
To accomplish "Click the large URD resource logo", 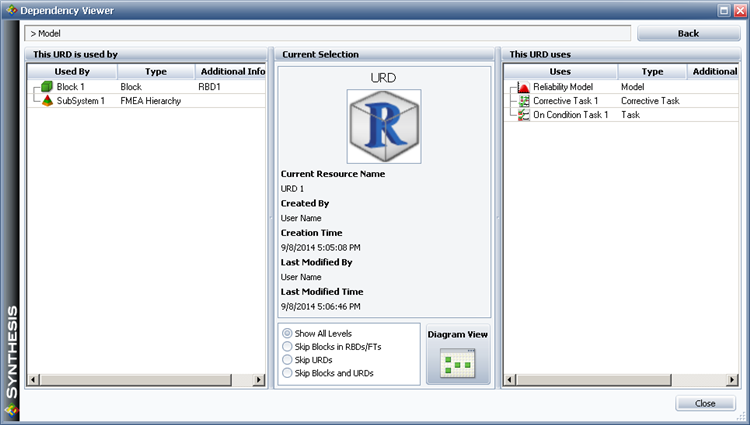I will 384,126.
